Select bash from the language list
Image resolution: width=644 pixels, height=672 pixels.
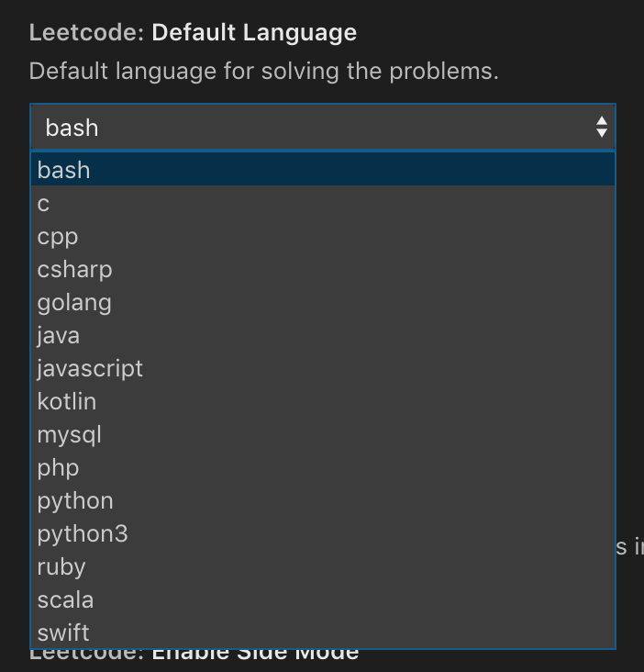pos(323,170)
